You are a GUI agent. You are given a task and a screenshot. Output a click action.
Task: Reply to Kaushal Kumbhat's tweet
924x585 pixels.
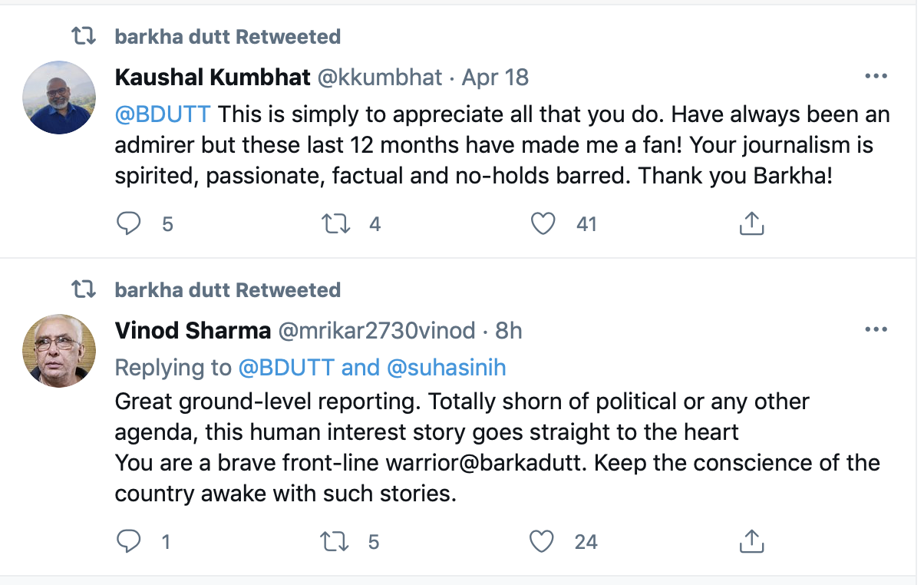[x=129, y=224]
